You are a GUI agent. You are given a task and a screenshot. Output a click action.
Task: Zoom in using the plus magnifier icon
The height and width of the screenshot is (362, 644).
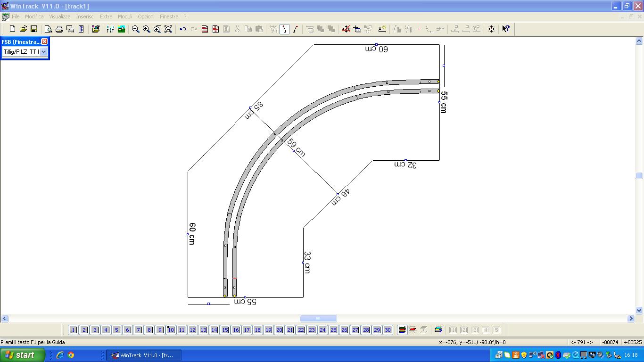pyautogui.click(x=147, y=29)
